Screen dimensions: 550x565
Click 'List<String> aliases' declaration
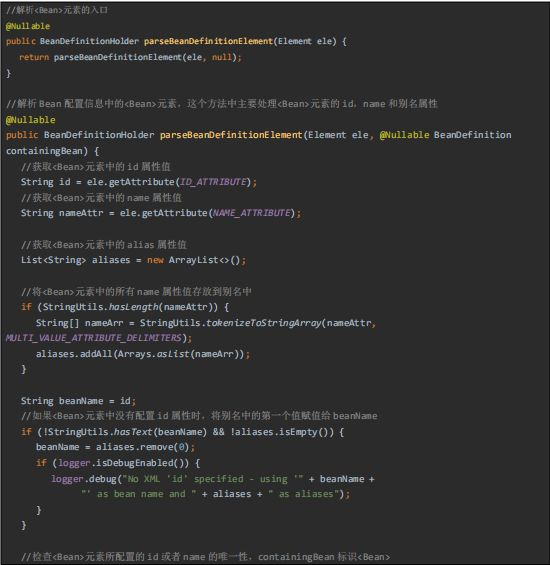click(x=75, y=260)
